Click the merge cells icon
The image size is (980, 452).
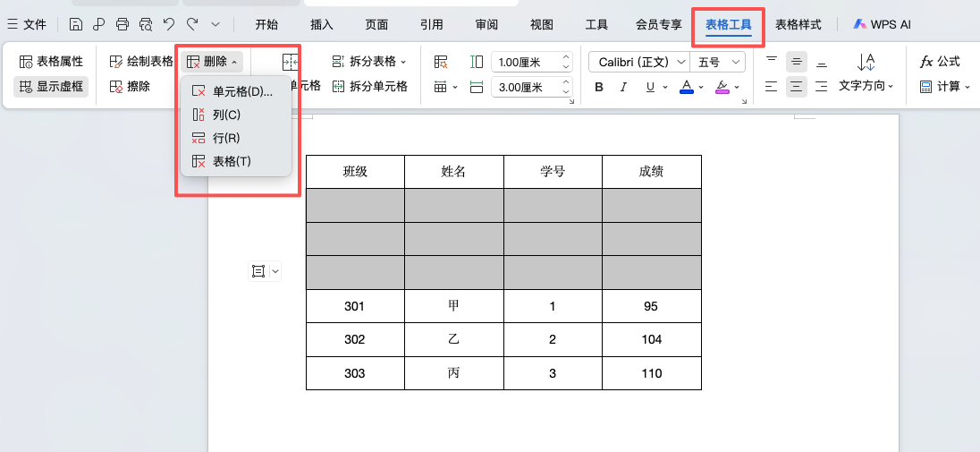291,62
